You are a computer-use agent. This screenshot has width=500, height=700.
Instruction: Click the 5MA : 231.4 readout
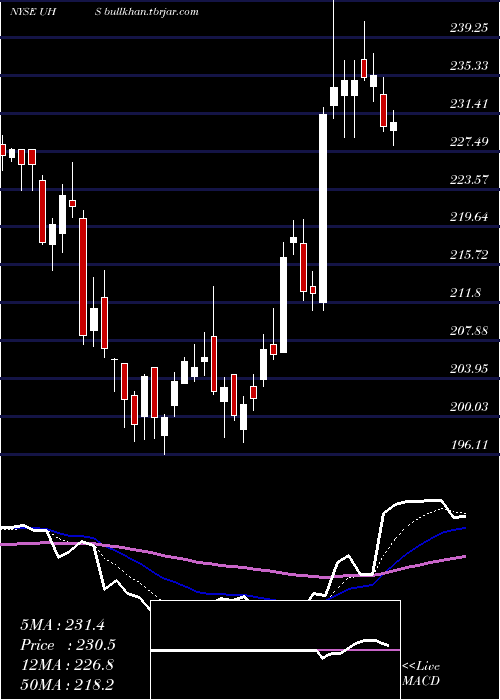pyautogui.click(x=62, y=625)
